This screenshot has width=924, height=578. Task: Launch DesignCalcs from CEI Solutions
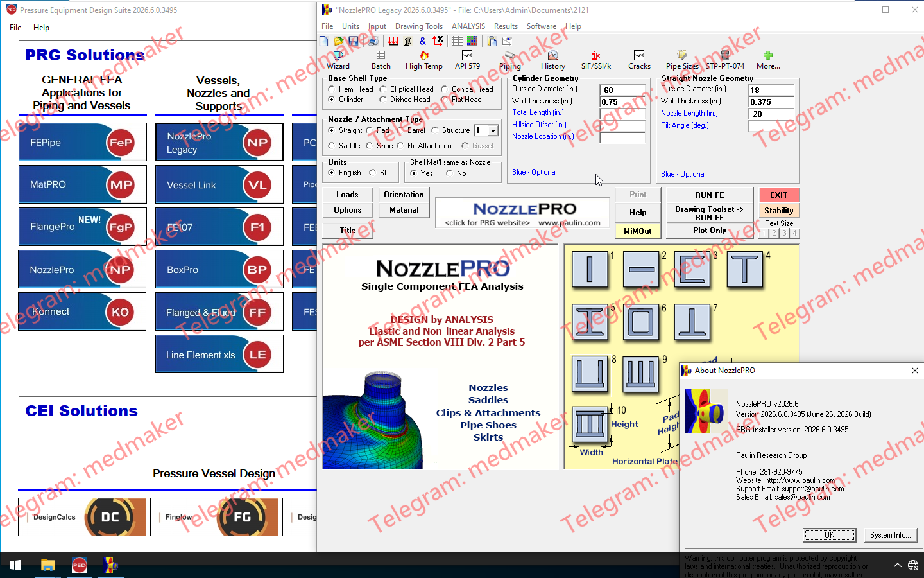point(82,517)
